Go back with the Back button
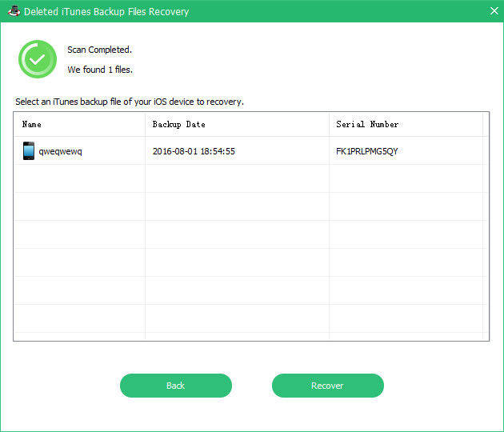Image resolution: width=504 pixels, height=432 pixels. [176, 386]
